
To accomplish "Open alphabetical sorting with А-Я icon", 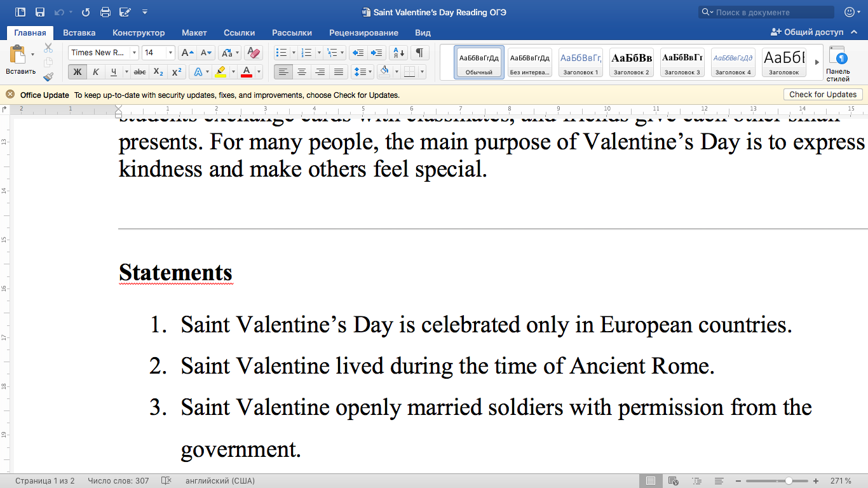I will 398,53.
